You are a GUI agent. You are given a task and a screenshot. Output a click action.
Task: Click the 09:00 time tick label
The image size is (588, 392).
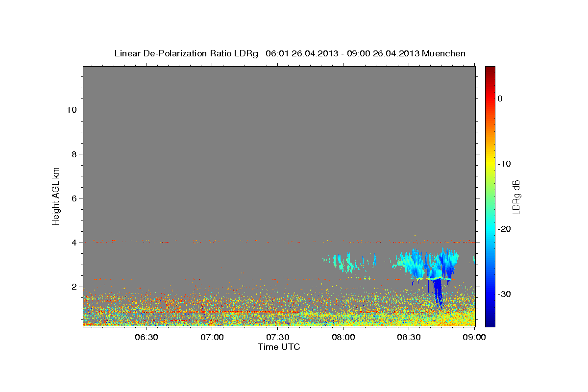coord(474,338)
